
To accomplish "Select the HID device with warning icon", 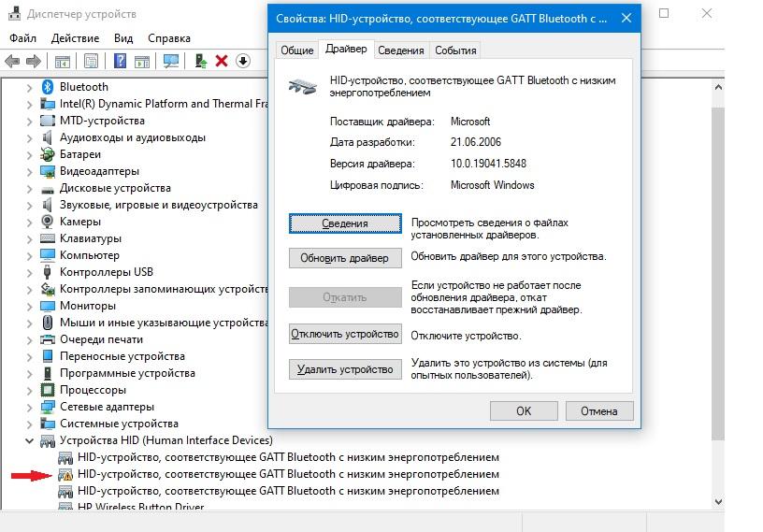I will click(x=288, y=474).
